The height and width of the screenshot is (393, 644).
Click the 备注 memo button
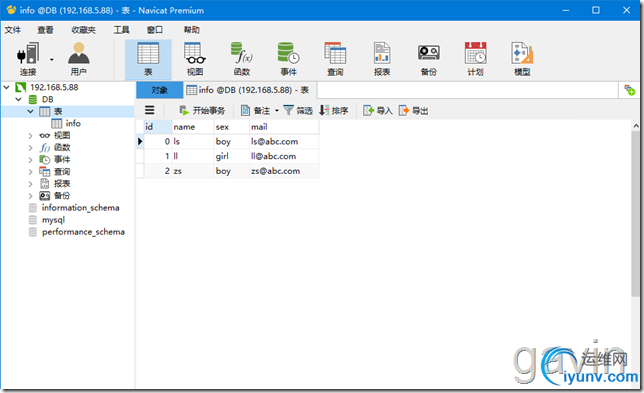click(x=256, y=110)
